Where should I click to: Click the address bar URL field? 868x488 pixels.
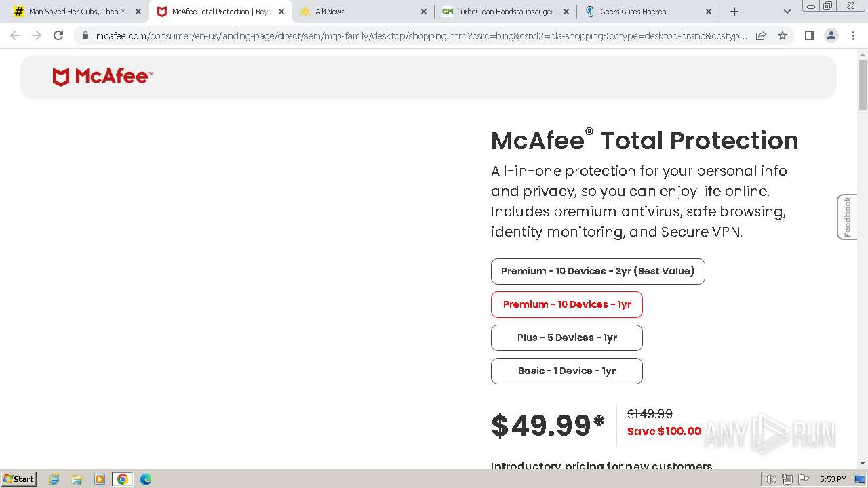coord(420,35)
